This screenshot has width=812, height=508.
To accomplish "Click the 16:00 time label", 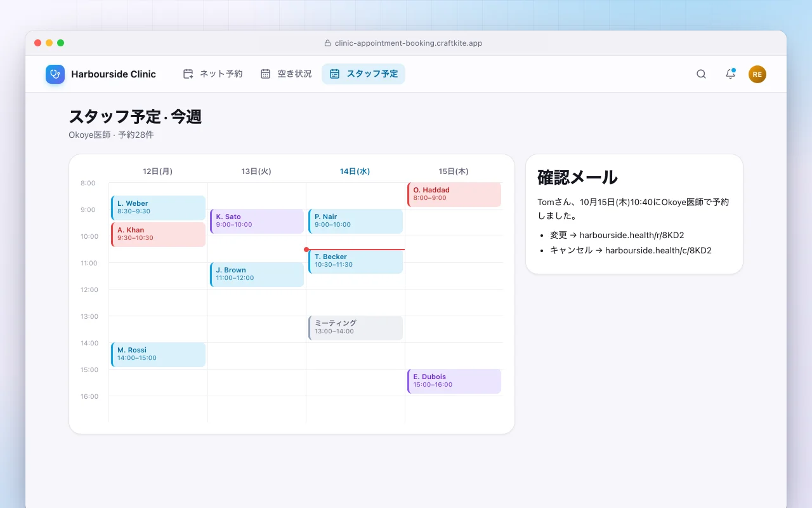I will tap(89, 397).
